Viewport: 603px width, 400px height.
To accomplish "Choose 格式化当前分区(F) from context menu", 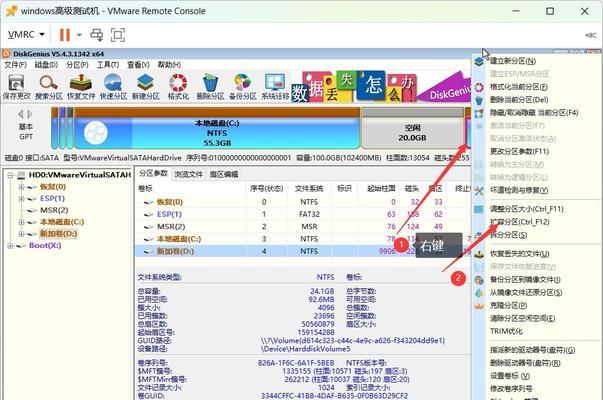I will (x=519, y=87).
